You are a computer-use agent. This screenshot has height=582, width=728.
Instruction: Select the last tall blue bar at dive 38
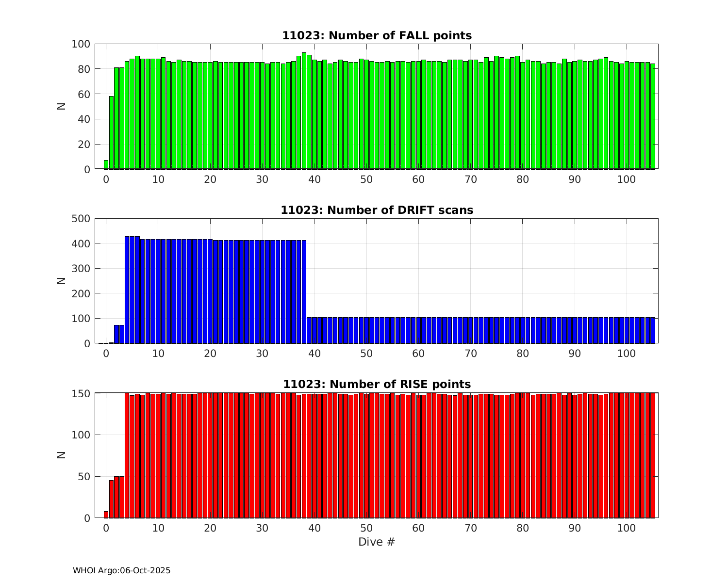point(304,291)
